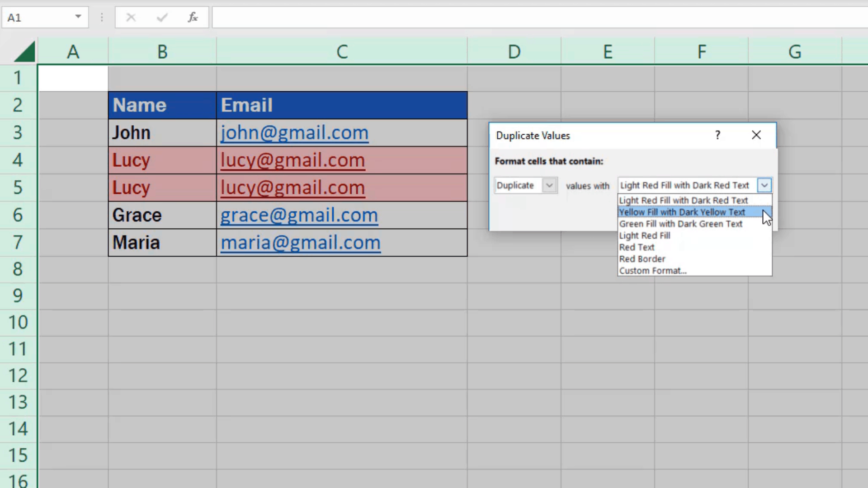Click the Cancel (X) icon on the formula bar
The width and height of the screenshot is (868, 488).
[131, 17]
